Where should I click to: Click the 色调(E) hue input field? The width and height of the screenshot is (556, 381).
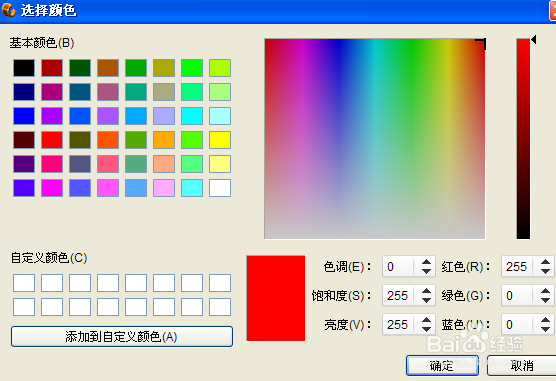[398, 267]
